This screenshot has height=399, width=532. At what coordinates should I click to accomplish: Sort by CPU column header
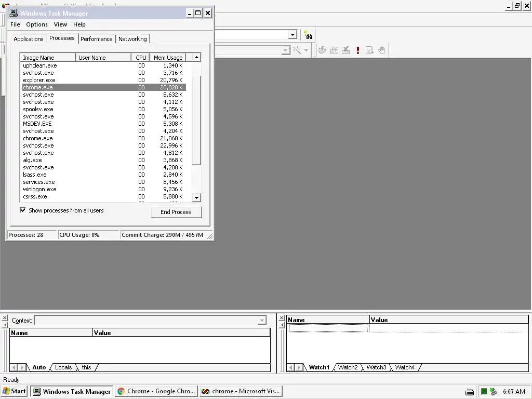click(x=140, y=58)
